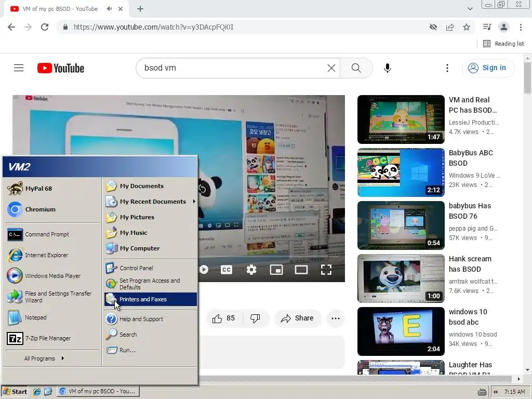Search with voice microphone

click(388, 68)
